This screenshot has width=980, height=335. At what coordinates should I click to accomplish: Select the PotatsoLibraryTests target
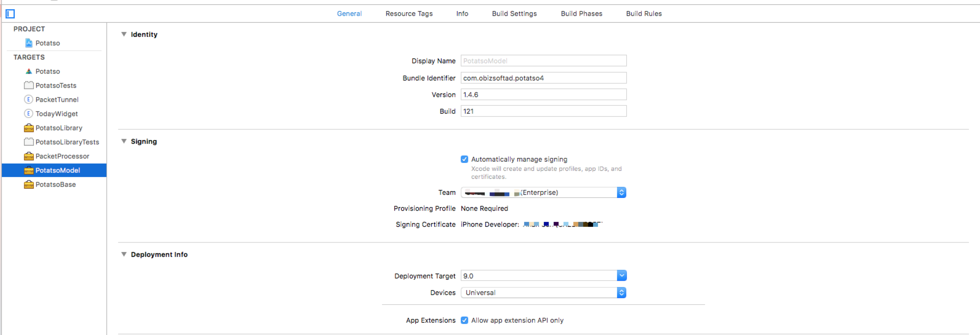click(x=67, y=142)
